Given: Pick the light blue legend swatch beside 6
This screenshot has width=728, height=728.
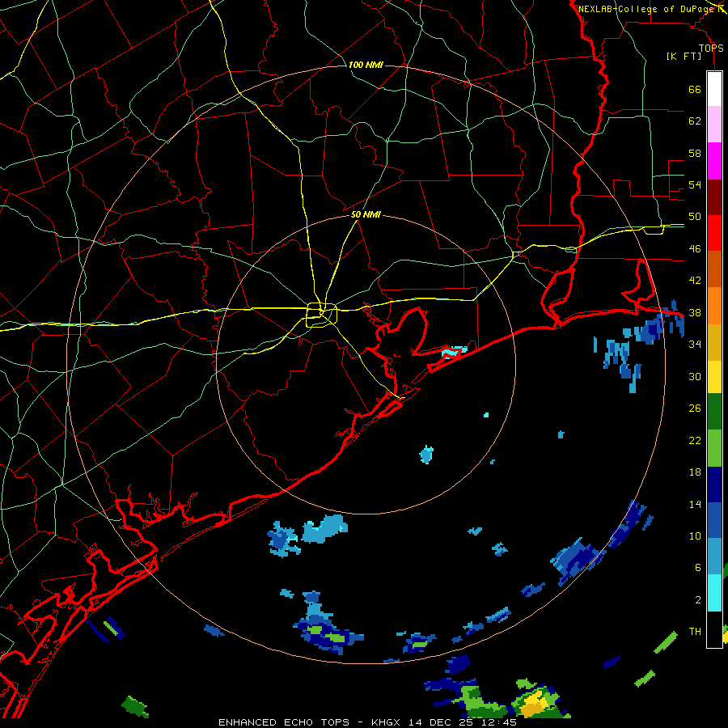Looking at the screenshot, I should coord(714,557).
